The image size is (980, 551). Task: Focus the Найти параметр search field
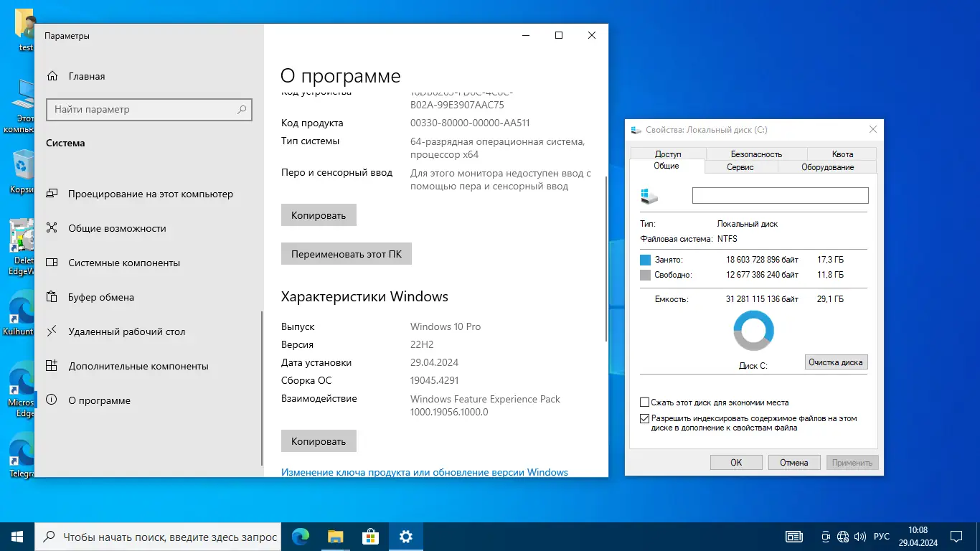149,110
